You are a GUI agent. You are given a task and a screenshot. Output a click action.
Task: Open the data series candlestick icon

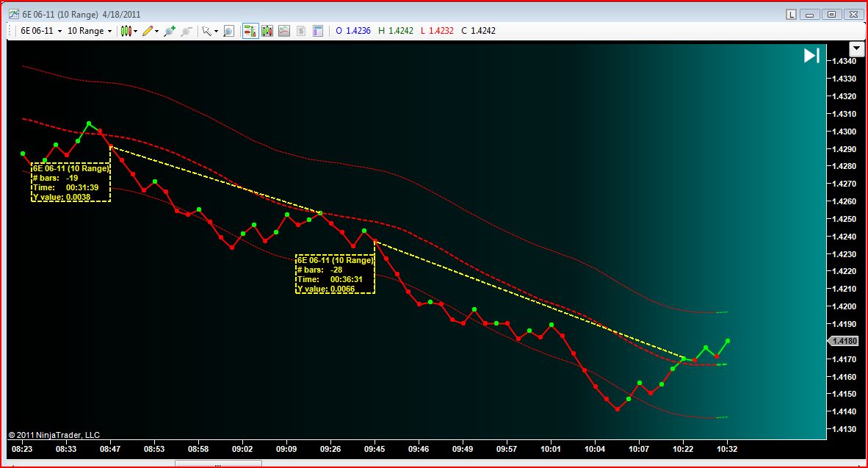pos(267,31)
